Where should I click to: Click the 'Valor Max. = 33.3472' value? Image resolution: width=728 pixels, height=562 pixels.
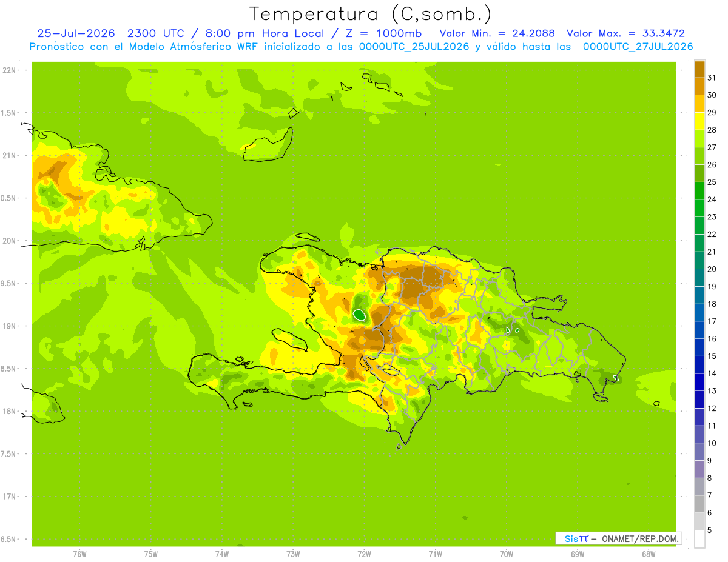click(x=625, y=33)
